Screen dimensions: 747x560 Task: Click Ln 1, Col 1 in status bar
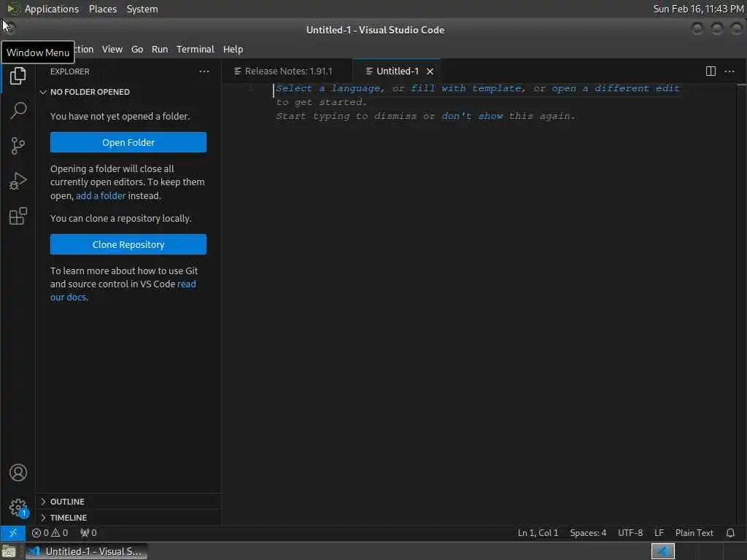(538, 533)
